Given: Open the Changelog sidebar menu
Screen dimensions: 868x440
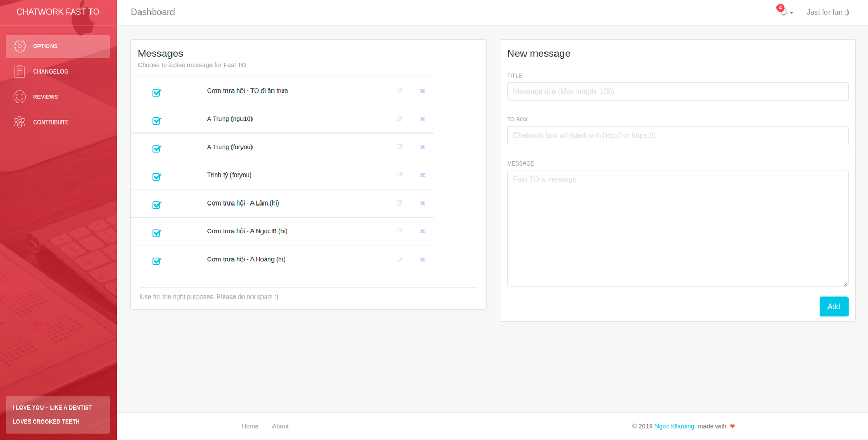Looking at the screenshot, I should point(51,71).
